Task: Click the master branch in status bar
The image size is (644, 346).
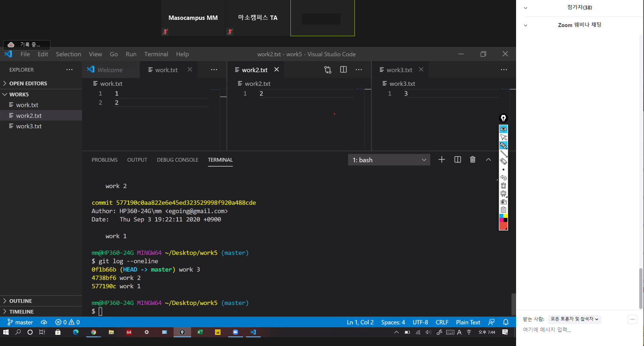Action: [20, 322]
